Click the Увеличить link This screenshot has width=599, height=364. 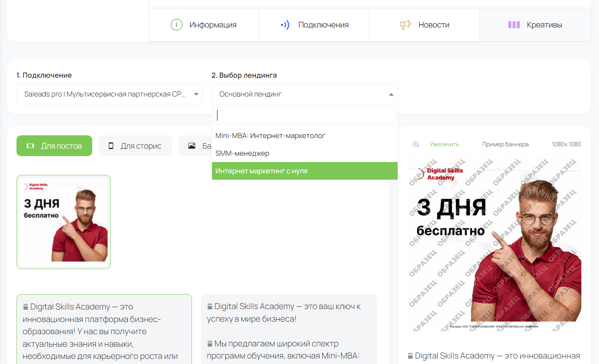tap(444, 144)
